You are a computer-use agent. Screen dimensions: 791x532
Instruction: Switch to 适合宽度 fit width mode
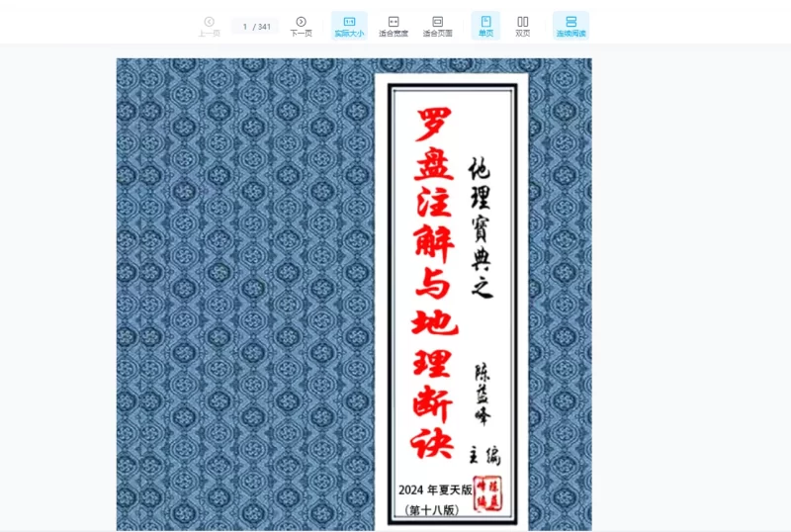click(394, 26)
